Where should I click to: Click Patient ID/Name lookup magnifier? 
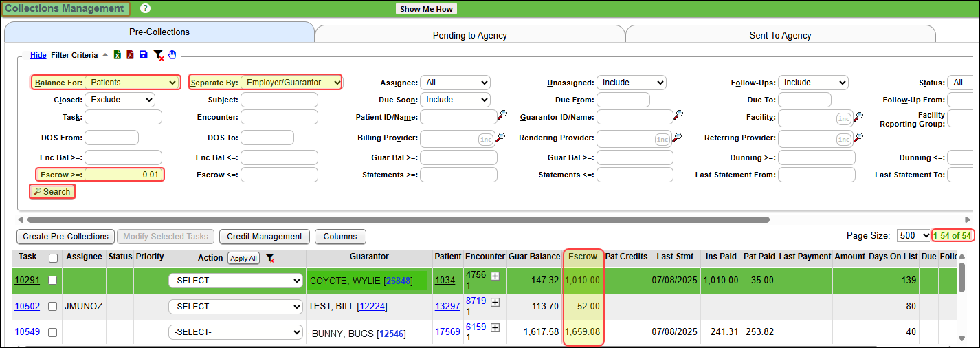click(503, 115)
